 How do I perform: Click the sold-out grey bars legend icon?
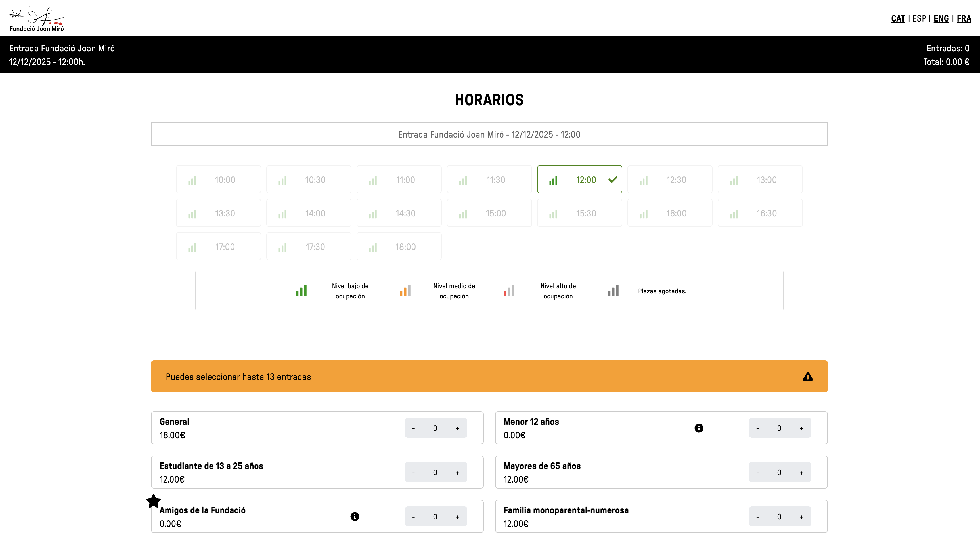click(x=613, y=291)
